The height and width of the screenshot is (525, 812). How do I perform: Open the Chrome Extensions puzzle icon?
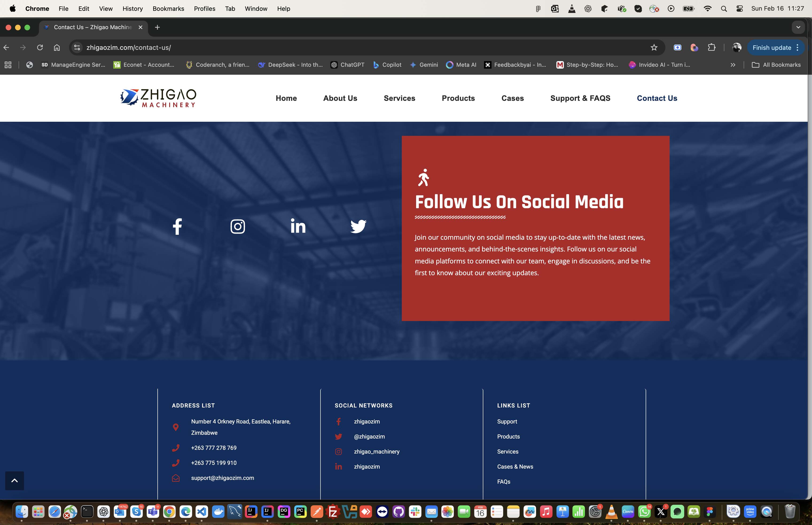pos(711,47)
